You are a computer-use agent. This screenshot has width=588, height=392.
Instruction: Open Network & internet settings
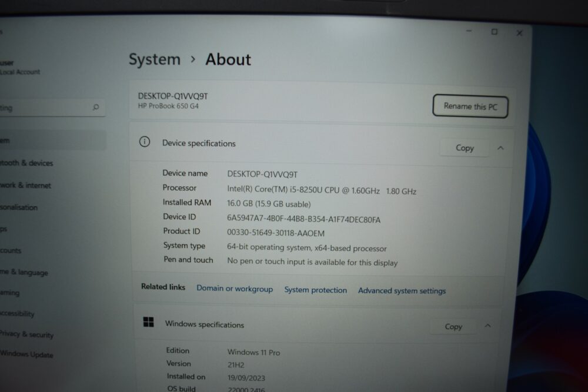point(25,185)
